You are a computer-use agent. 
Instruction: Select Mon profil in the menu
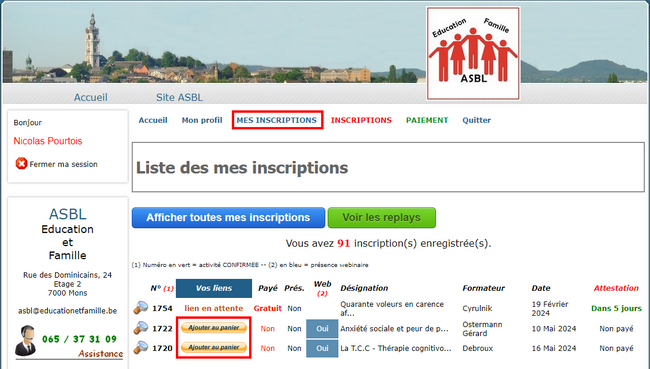pyautogui.click(x=202, y=120)
